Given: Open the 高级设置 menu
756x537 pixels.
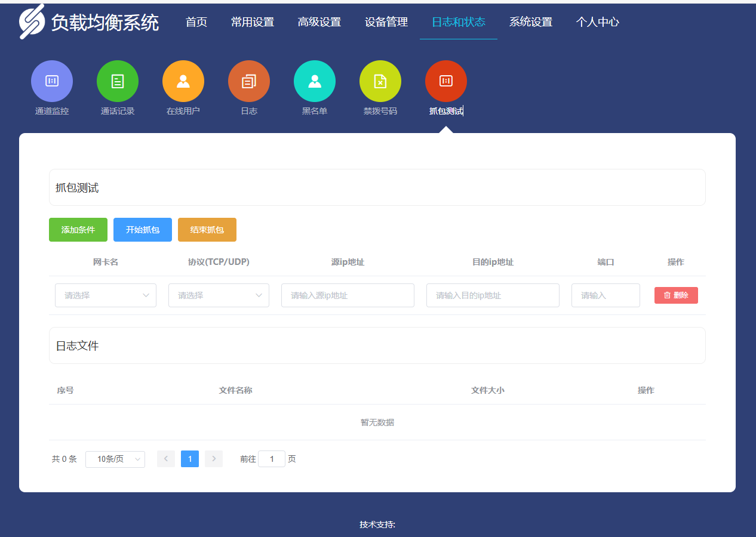Looking at the screenshot, I should pos(319,22).
